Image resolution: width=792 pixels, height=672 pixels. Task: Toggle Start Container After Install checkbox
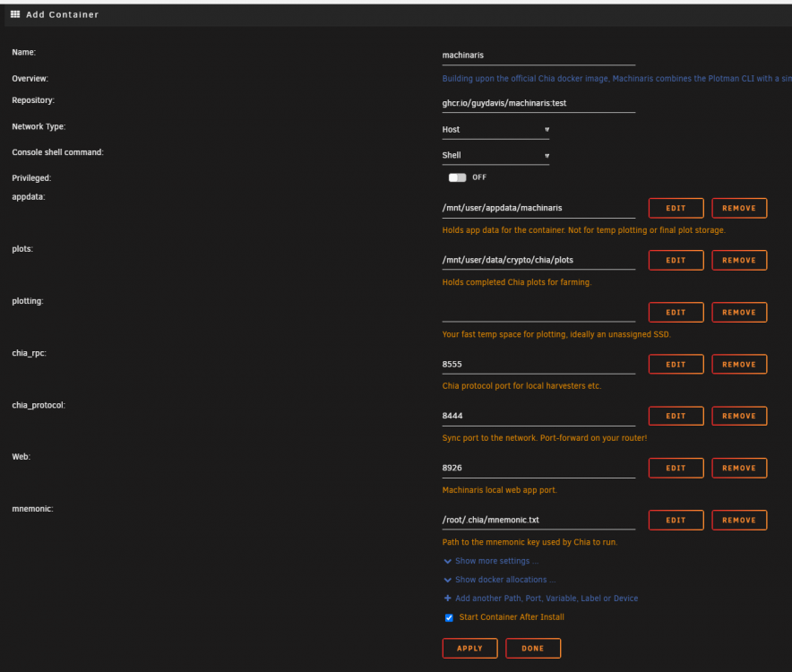point(449,617)
